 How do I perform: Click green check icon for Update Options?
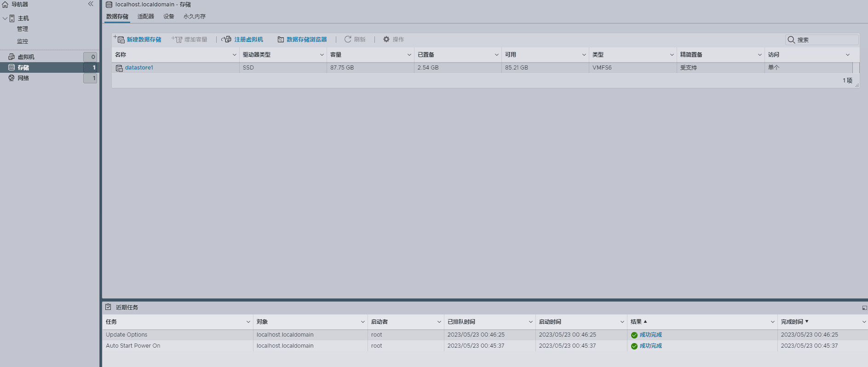click(634, 335)
